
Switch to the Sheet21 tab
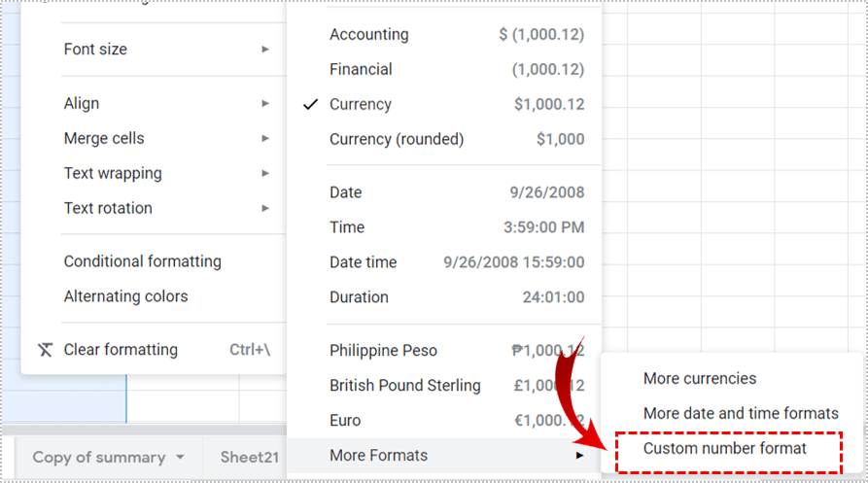point(249,458)
